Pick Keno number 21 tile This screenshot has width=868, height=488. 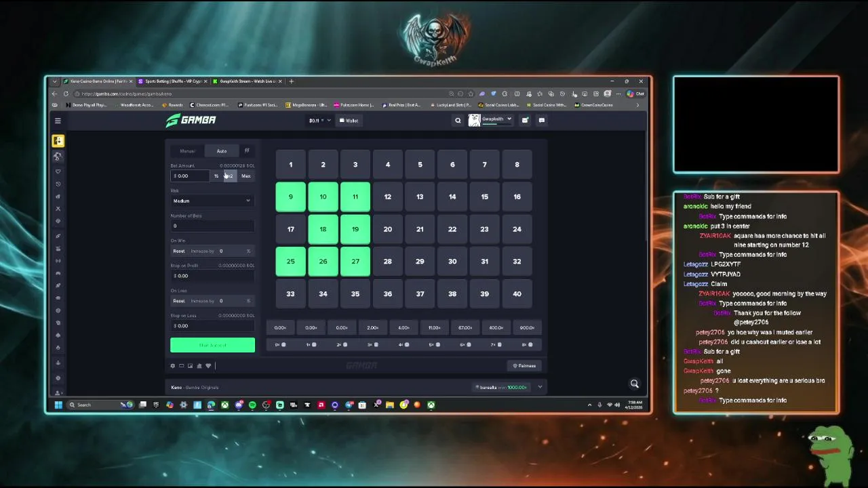coord(420,229)
